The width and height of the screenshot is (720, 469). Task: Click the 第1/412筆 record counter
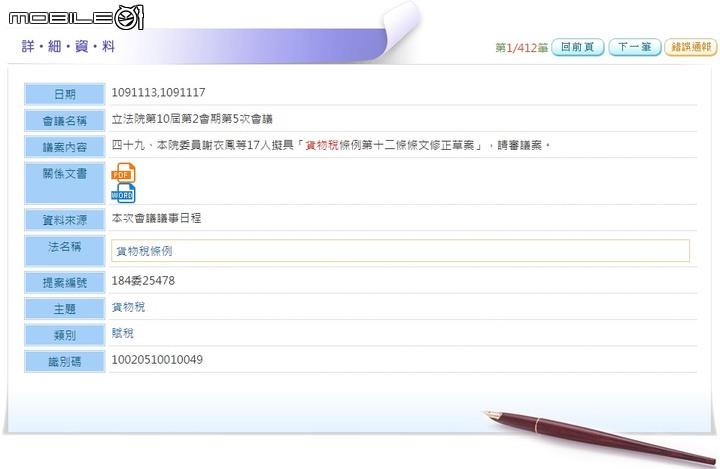522,48
